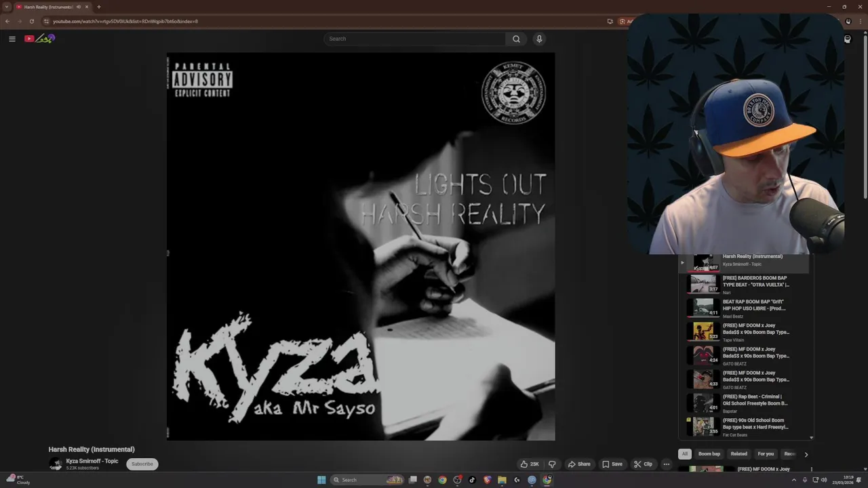868x488 pixels.
Task: Select the For you filter chip
Action: click(766, 454)
